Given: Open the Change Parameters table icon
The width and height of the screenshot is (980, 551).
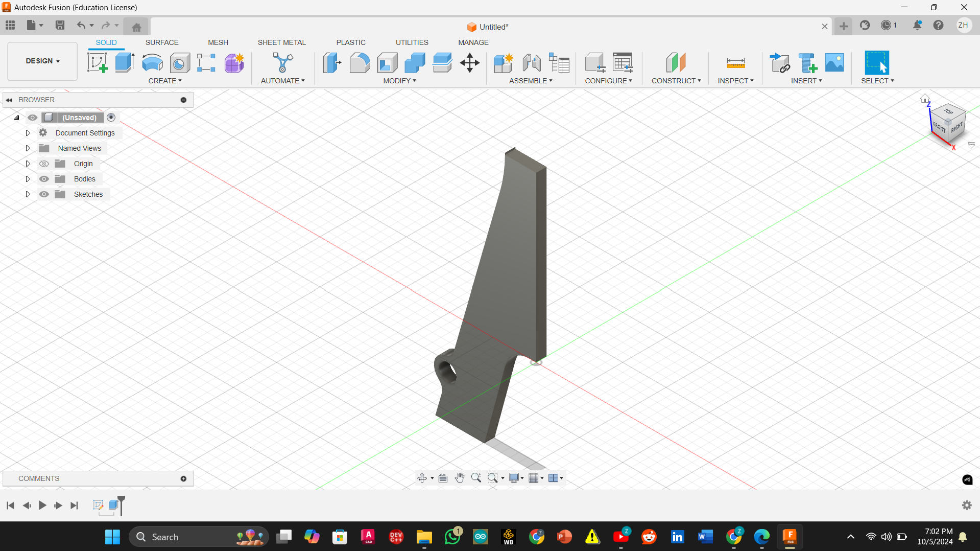Looking at the screenshot, I should [x=623, y=63].
